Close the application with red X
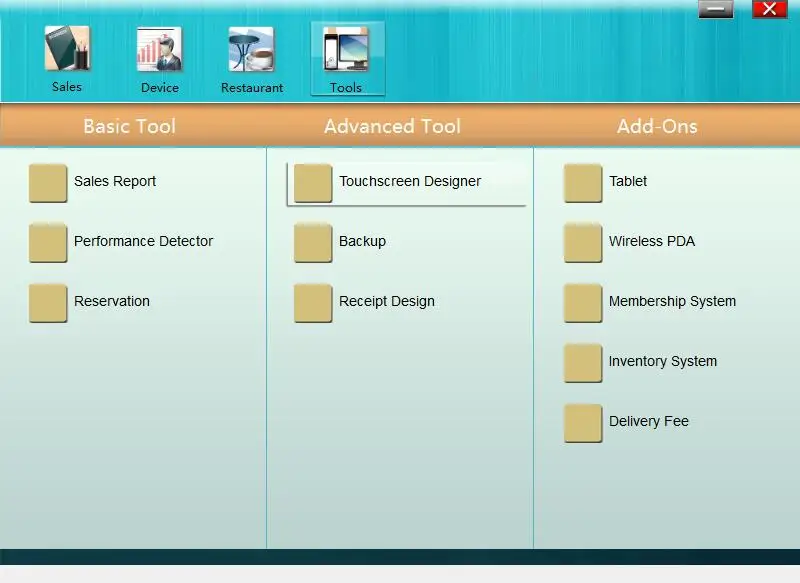 pos(769,9)
